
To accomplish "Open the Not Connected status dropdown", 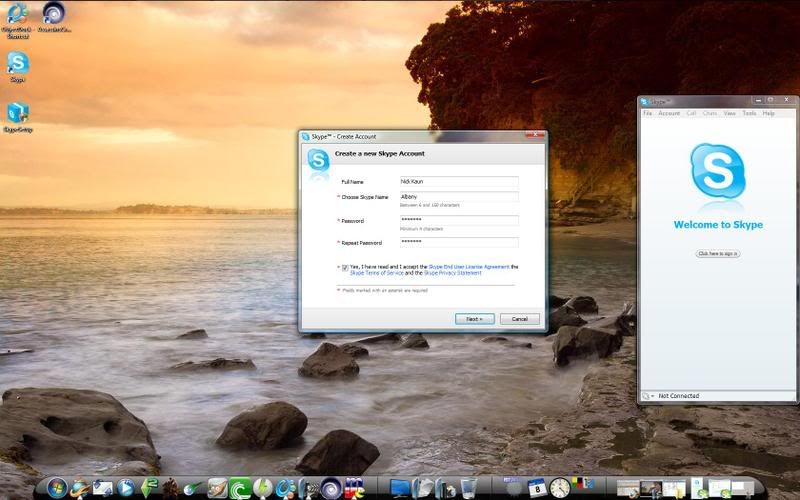I will click(x=648, y=396).
